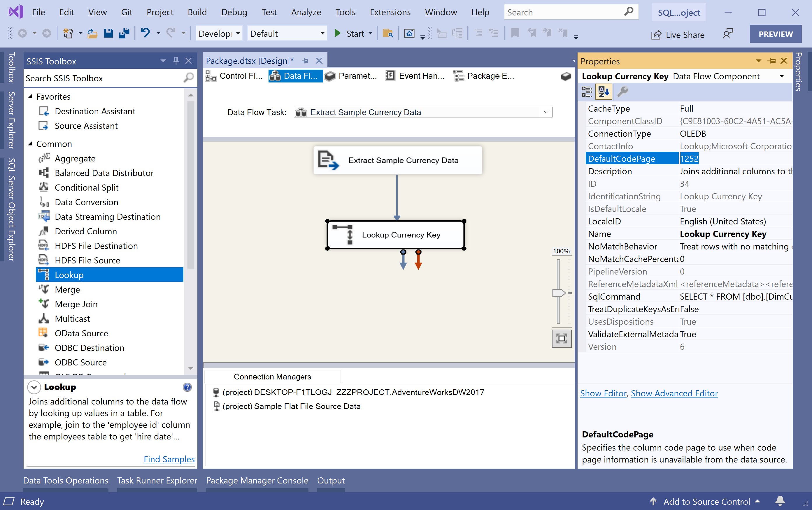Switch to the Control Flow tab
812x510 pixels.
234,76
